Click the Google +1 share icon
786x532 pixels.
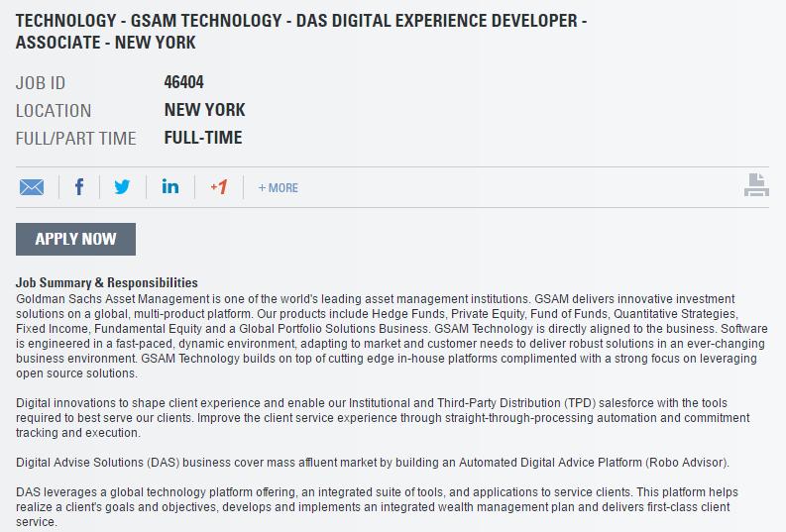click(219, 187)
